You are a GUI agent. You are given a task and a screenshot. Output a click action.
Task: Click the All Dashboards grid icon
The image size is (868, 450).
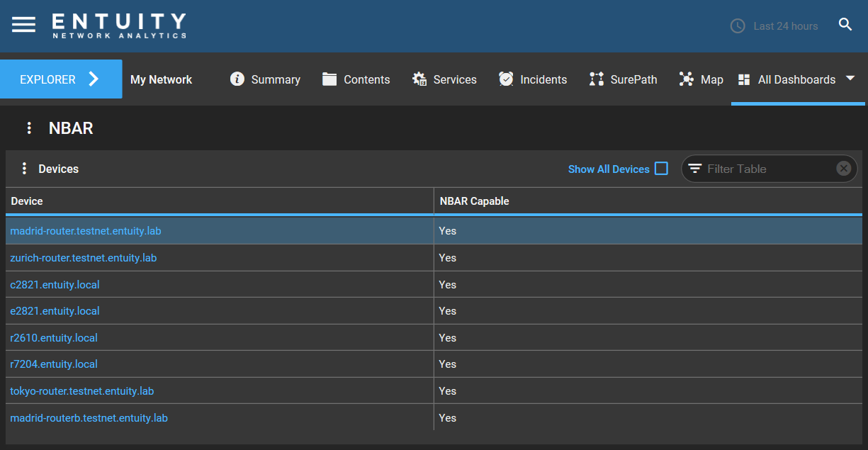[x=744, y=79]
